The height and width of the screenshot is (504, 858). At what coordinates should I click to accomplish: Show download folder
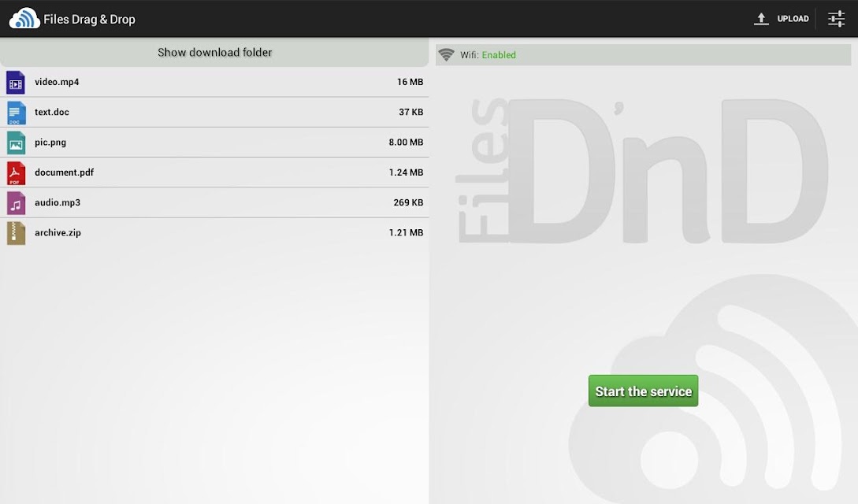(214, 53)
